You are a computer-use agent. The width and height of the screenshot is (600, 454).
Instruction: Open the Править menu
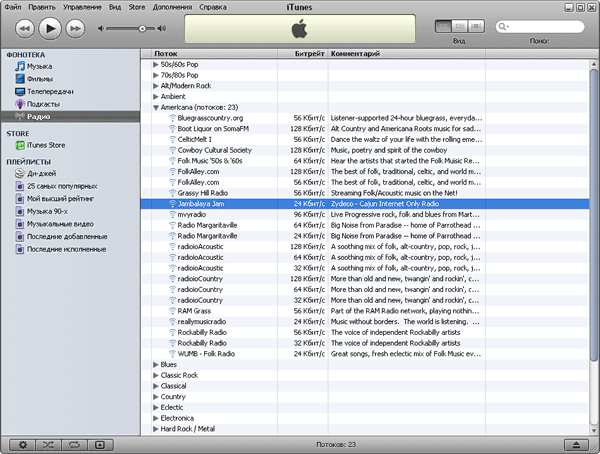point(42,7)
